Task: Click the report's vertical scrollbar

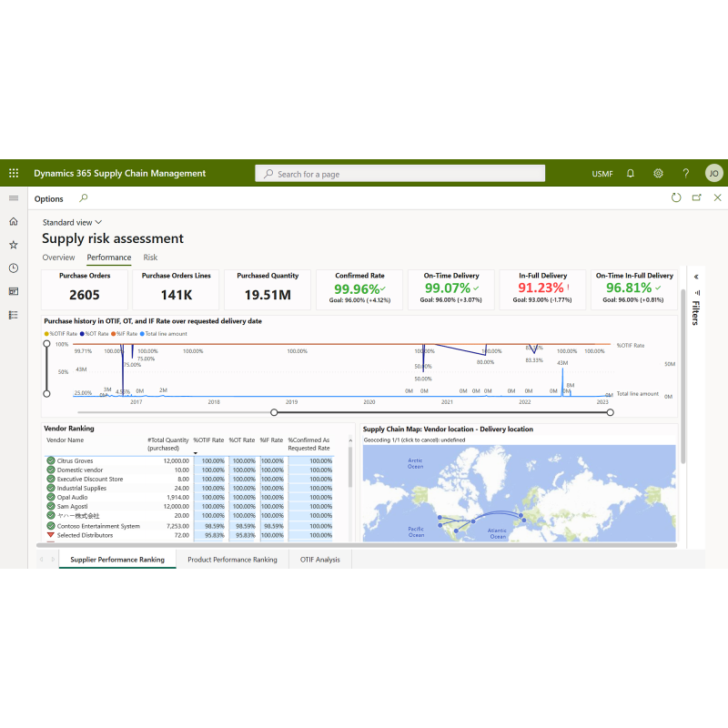Action: coord(683,376)
